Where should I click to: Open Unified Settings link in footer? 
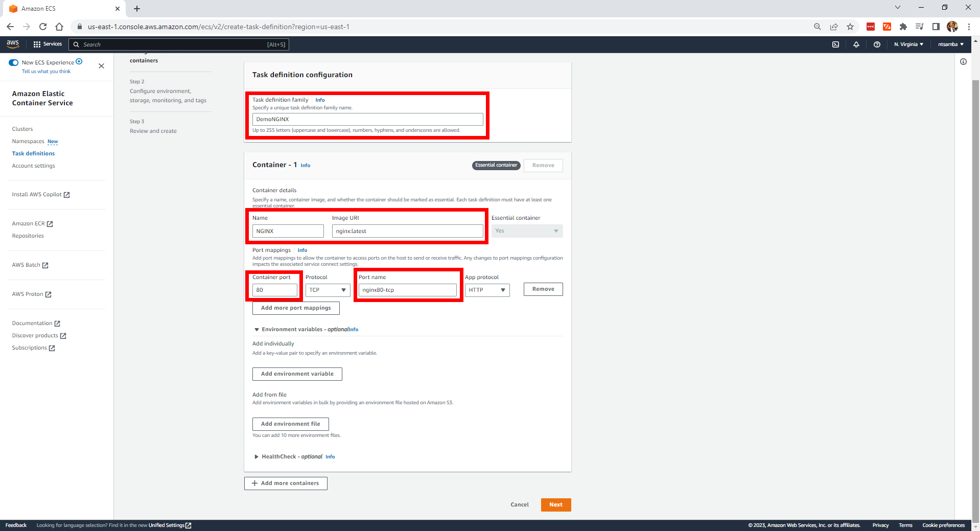[x=170, y=525]
